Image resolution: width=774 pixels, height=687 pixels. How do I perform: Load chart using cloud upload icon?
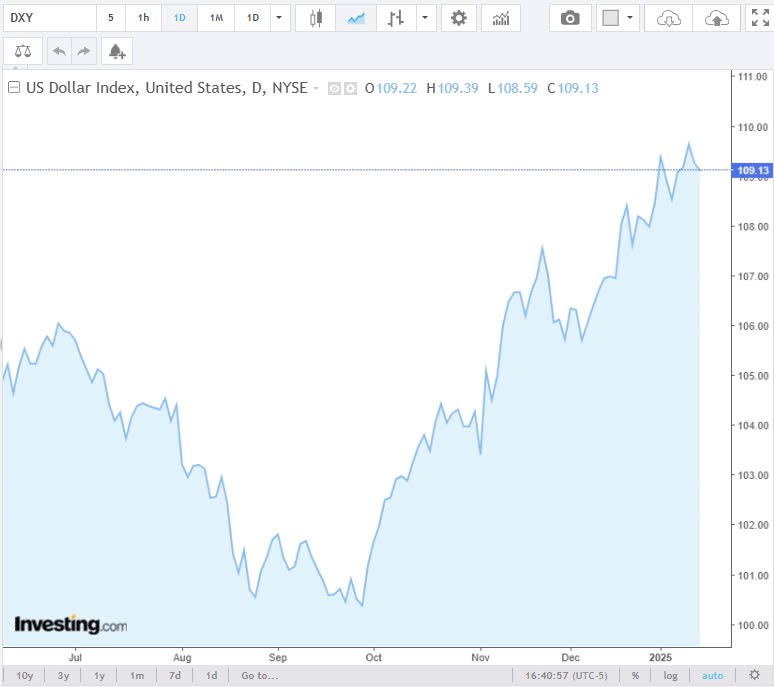coord(717,18)
